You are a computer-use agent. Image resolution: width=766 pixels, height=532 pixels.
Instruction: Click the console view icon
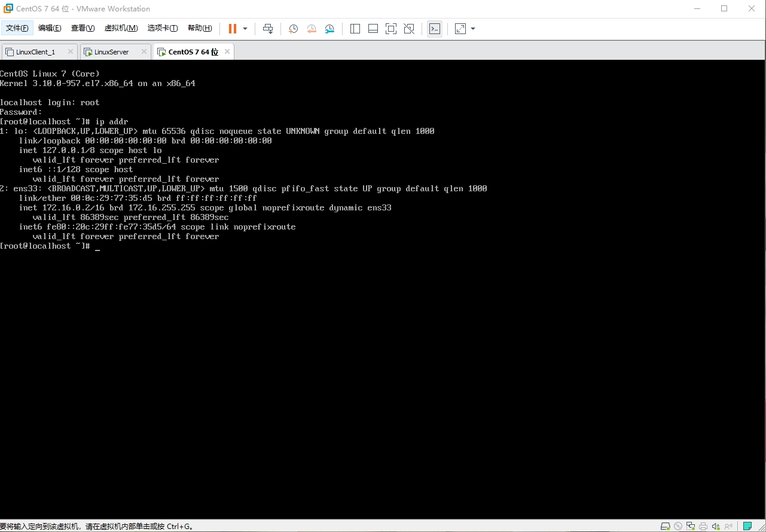(435, 29)
